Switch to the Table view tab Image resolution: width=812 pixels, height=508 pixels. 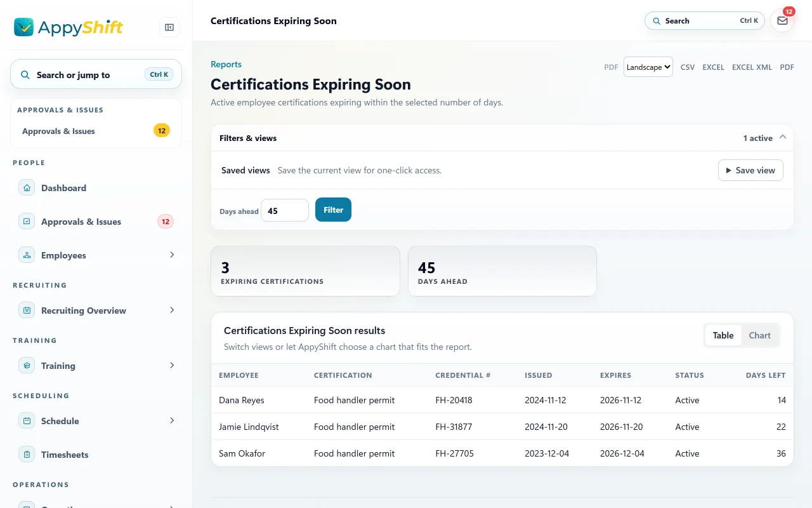click(x=723, y=335)
